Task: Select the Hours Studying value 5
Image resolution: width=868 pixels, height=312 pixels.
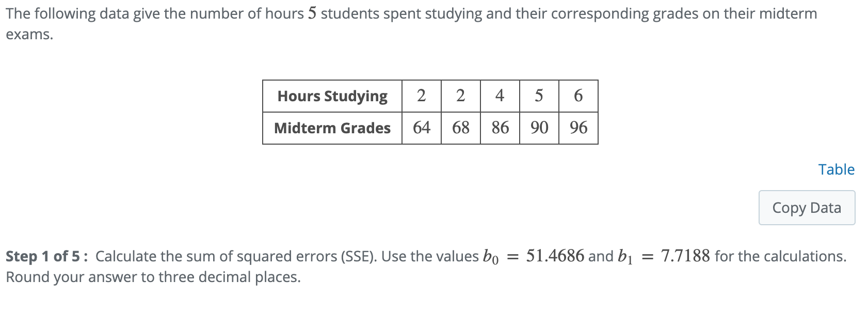Action: 538,96
